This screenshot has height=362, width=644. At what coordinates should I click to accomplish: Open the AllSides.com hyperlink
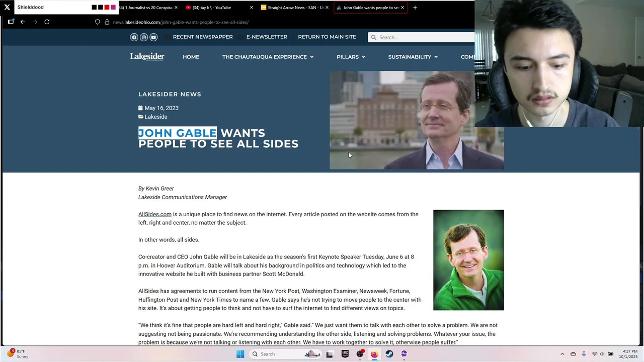pyautogui.click(x=155, y=214)
